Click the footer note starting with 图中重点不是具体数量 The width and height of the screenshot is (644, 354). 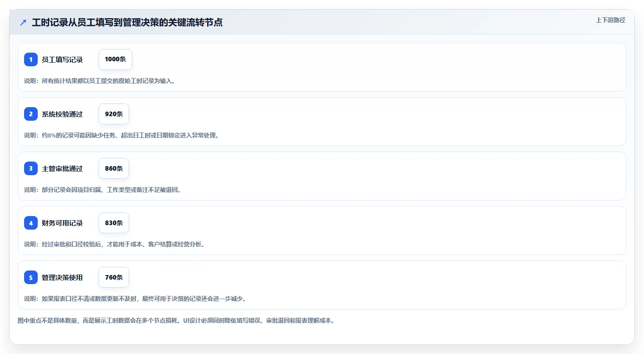click(176, 320)
